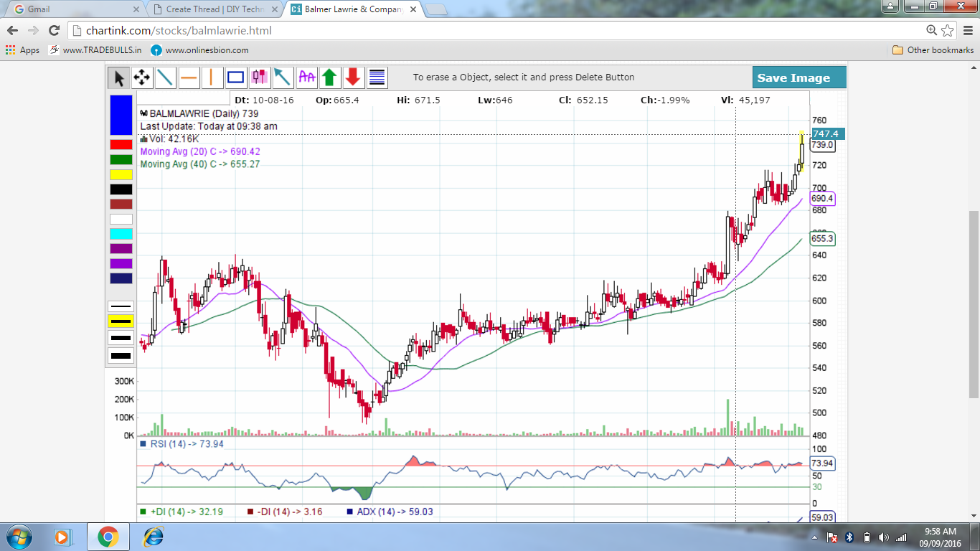This screenshot has height=551, width=980.
Task: Click the ADX (14) indicator label
Action: tap(390, 512)
